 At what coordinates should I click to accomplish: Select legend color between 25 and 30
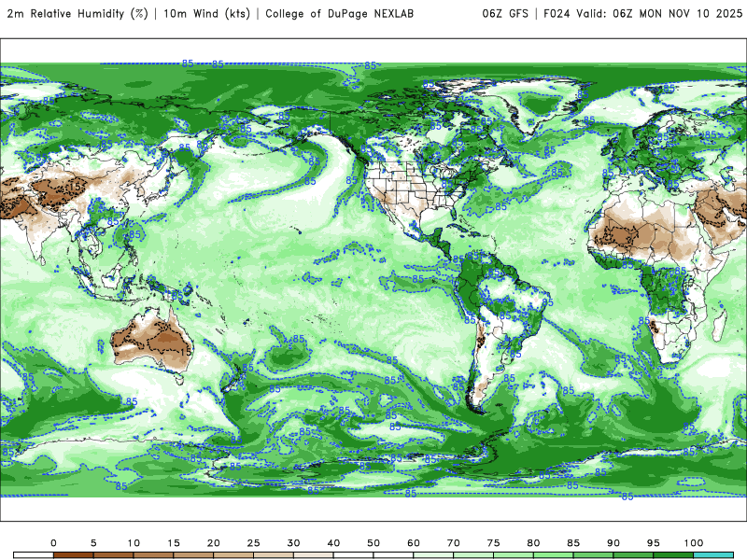pyautogui.click(x=274, y=555)
